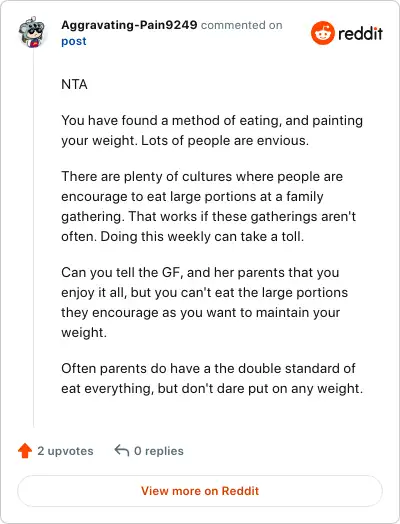Image resolution: width=400 pixels, height=524 pixels.
Task: Click the paragraph starting "Can you tell"
Action: (x=205, y=302)
